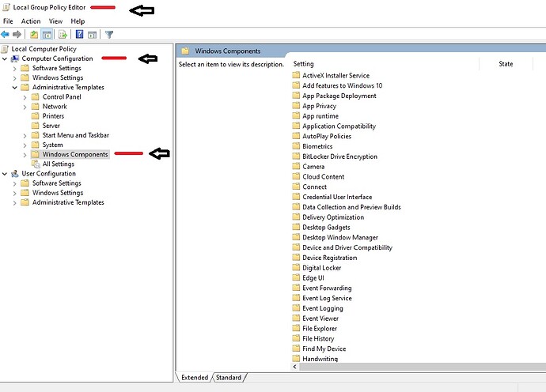Open the Help toolbar icon
Image resolution: width=546 pixels, height=392 pixels.
tap(79, 34)
